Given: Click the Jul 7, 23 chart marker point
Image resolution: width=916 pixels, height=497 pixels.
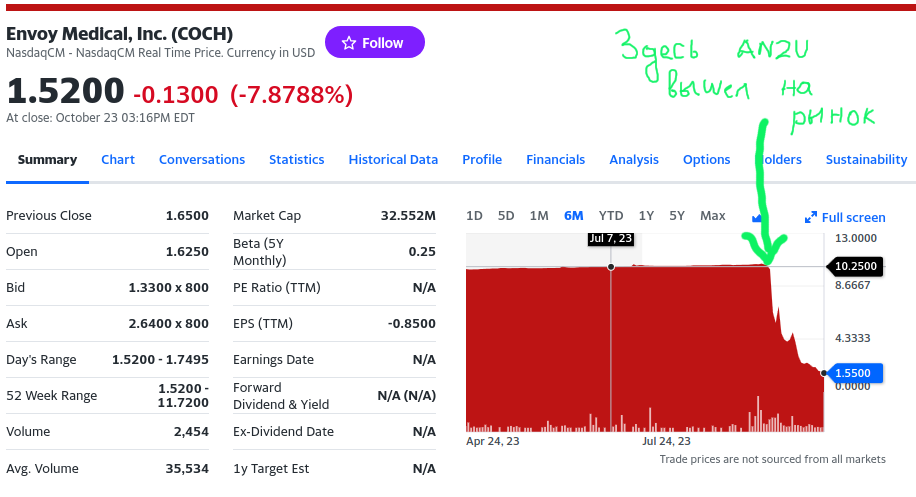Looking at the screenshot, I should [611, 267].
